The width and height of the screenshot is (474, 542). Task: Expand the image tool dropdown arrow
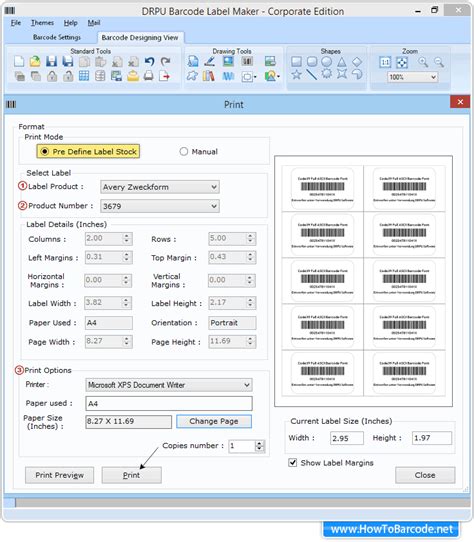coord(278,76)
